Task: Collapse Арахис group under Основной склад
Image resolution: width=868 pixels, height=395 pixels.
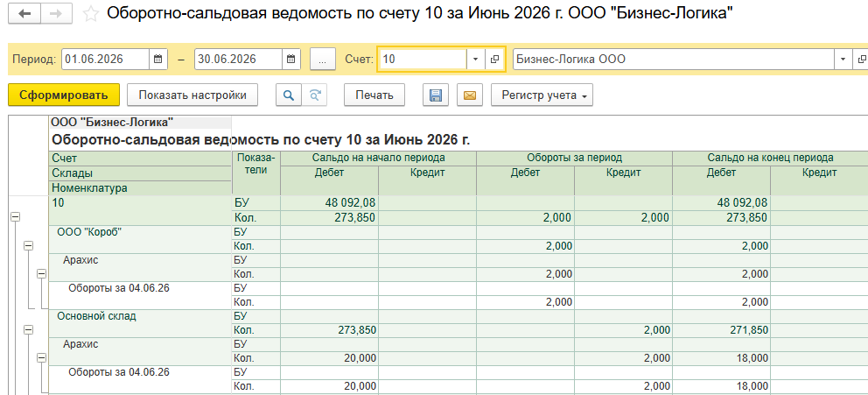Action: 41,358
